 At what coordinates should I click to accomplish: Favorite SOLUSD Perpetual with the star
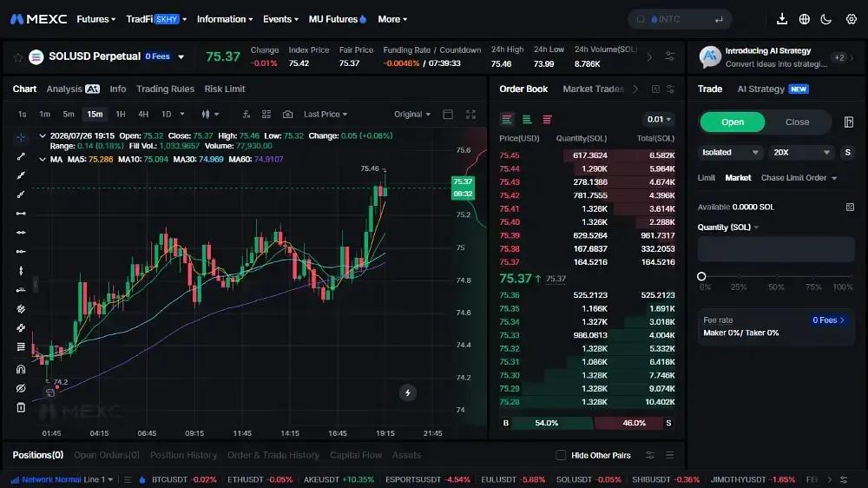pos(18,57)
